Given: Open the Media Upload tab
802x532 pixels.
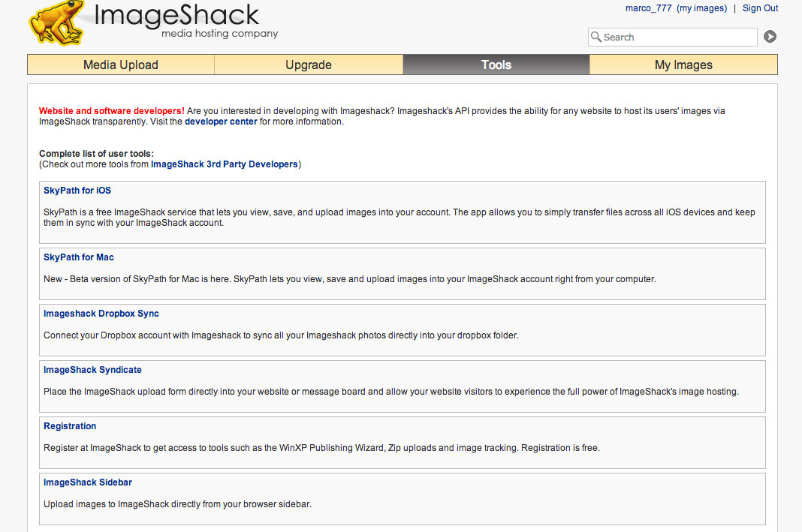Looking at the screenshot, I should tap(121, 65).
